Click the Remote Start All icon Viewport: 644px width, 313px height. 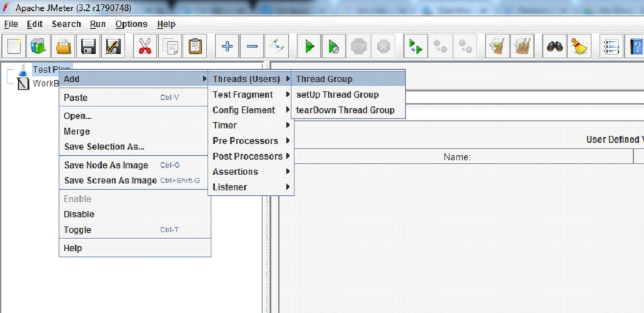tap(416, 46)
